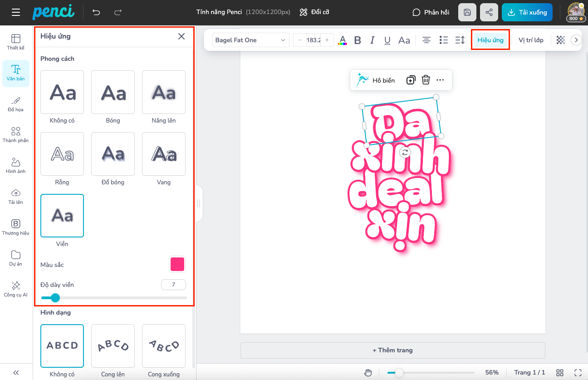Delete selected text with trash icon
The image size is (588, 380).
pos(426,80)
